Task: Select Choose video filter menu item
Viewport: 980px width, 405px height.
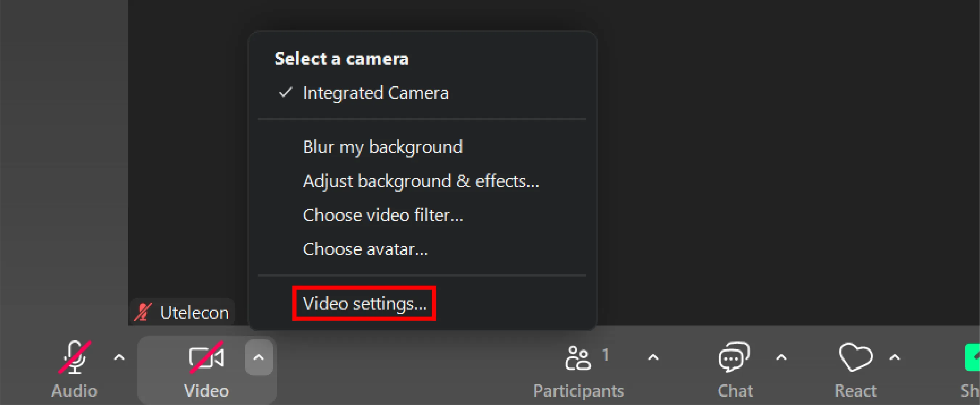Action: [x=383, y=215]
